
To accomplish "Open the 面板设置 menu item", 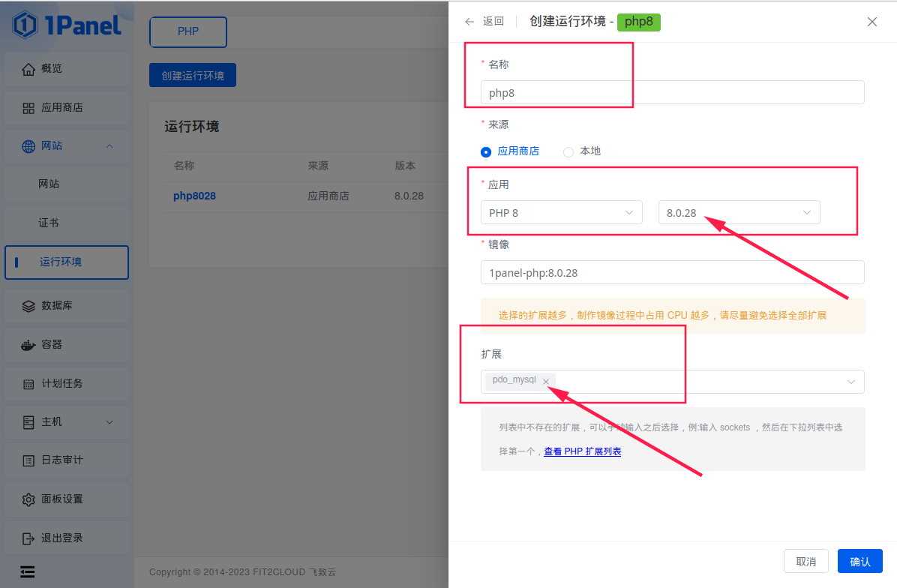I will click(x=67, y=499).
